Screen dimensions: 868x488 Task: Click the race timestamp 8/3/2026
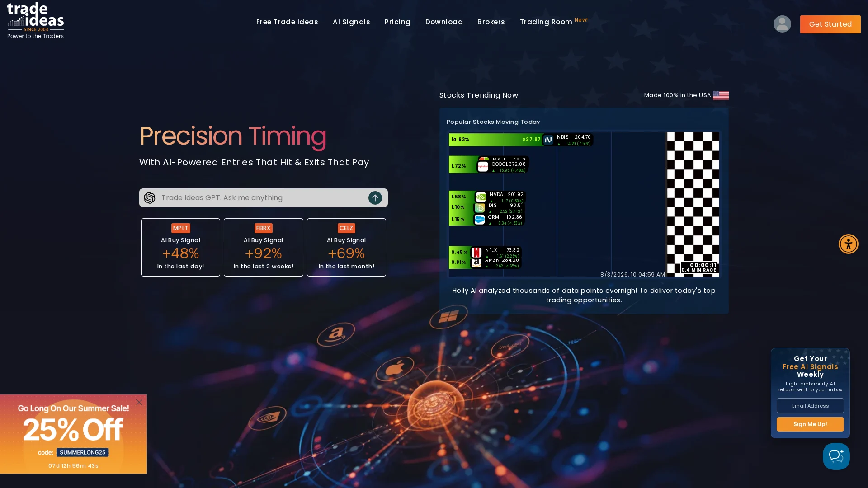pyautogui.click(x=633, y=275)
